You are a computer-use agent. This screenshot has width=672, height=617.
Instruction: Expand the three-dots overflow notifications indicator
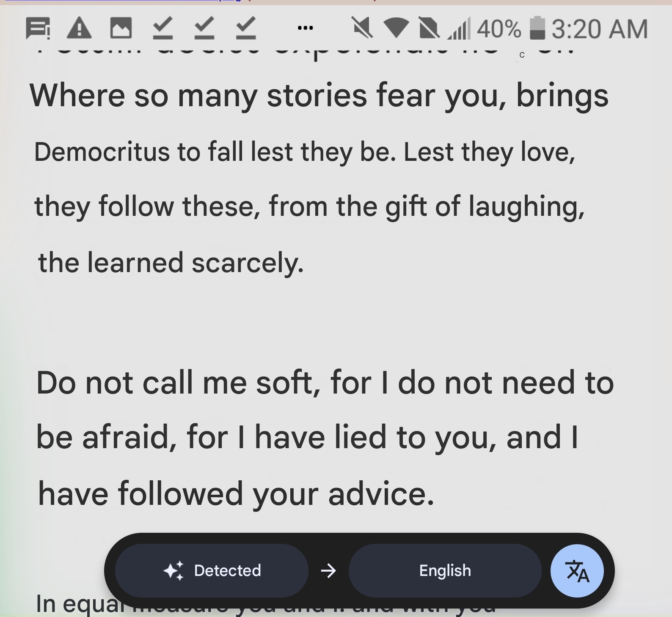[x=305, y=28]
